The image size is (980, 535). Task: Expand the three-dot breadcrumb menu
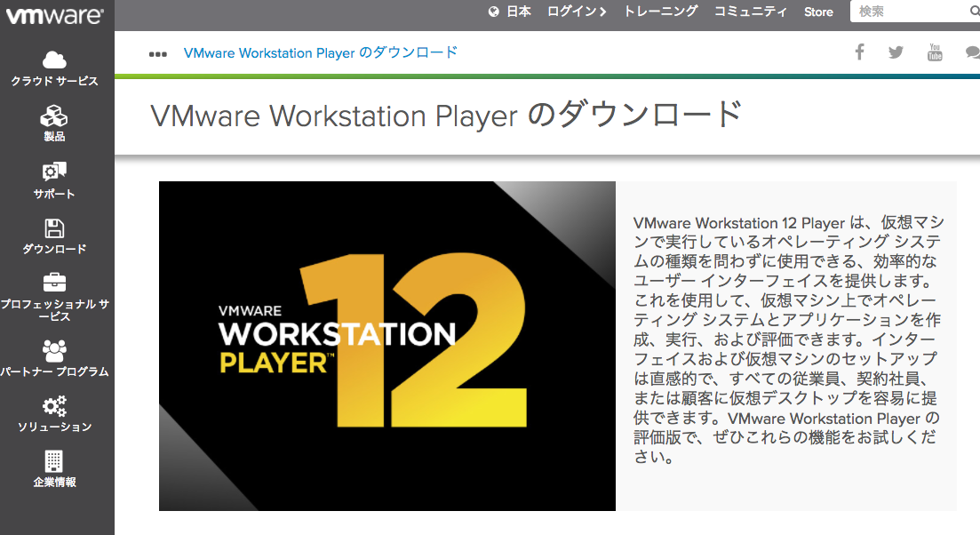158,54
